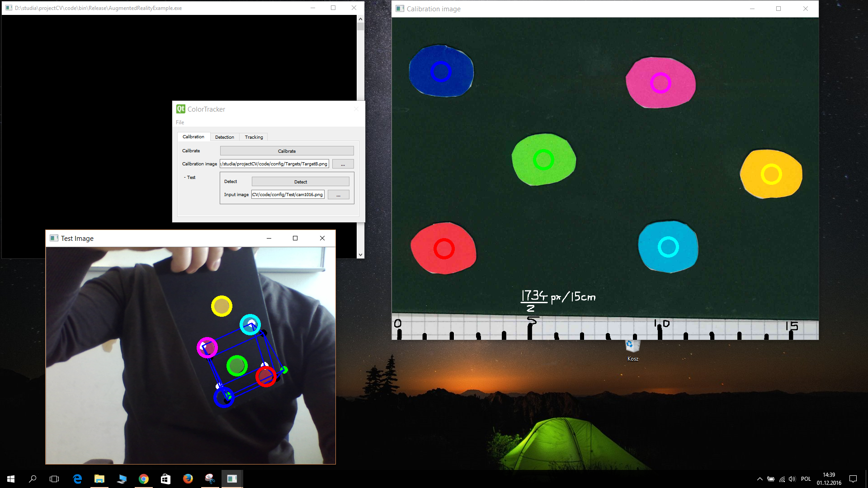Open the Tracking tab
Screen dimensions: 868x488
(254, 137)
